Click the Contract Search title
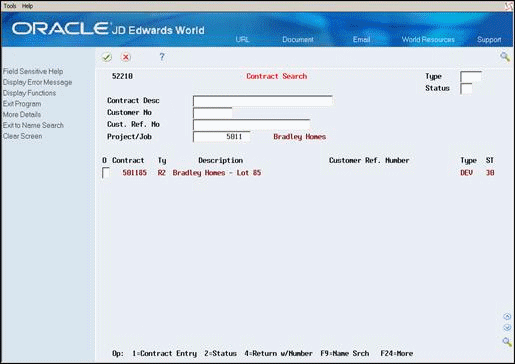The image size is (515, 364). pyautogui.click(x=277, y=76)
